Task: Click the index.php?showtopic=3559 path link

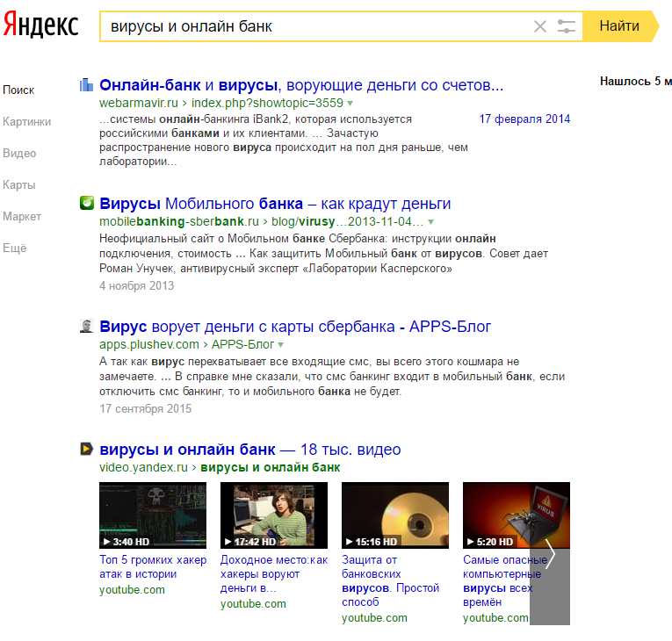Action: pyautogui.click(x=267, y=103)
